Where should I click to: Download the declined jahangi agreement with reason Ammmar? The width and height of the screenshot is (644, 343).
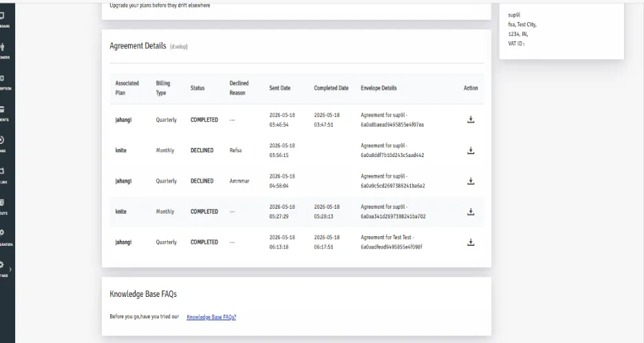click(x=471, y=181)
